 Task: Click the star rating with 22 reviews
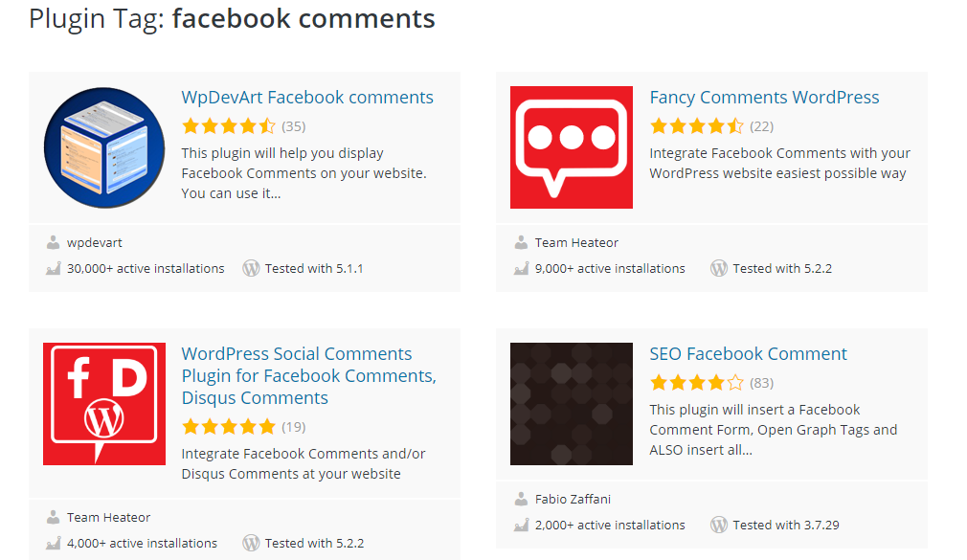[697, 126]
